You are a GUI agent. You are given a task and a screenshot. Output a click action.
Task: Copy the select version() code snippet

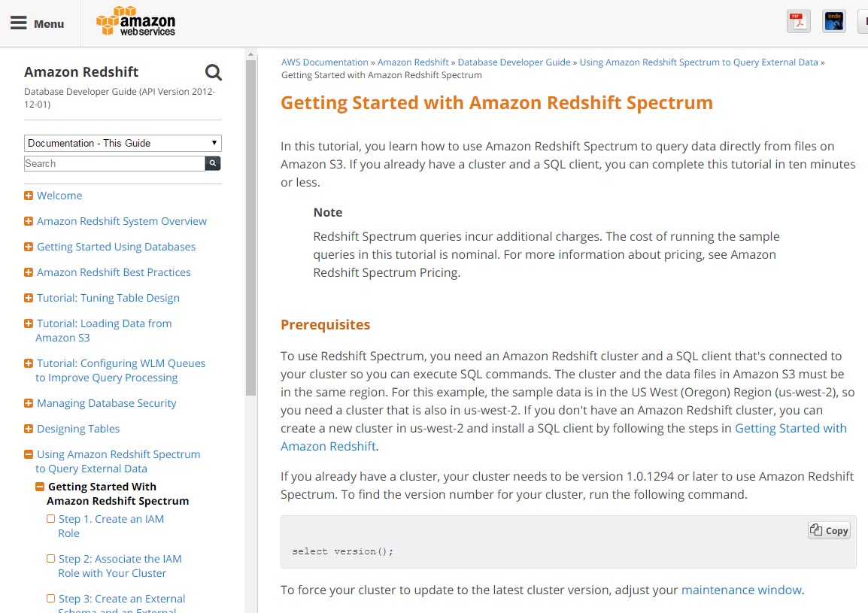(828, 530)
